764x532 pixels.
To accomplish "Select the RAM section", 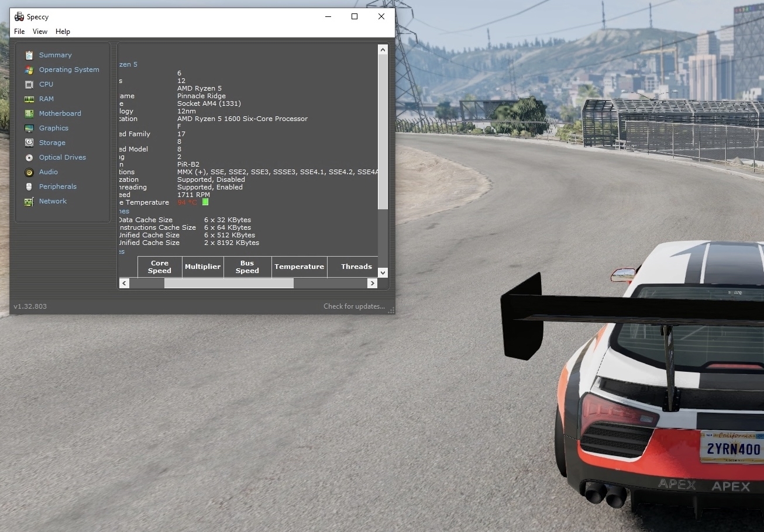I will pyautogui.click(x=46, y=99).
